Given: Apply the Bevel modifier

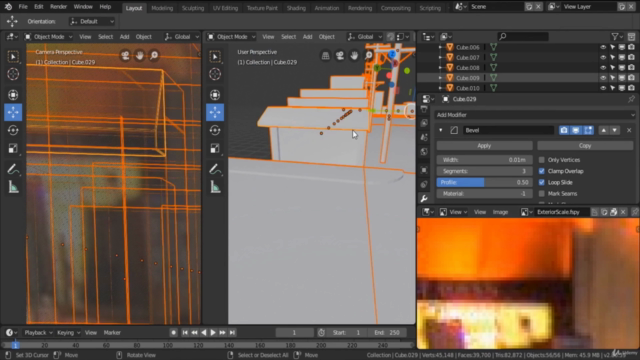Looking at the screenshot, I should (x=484, y=146).
